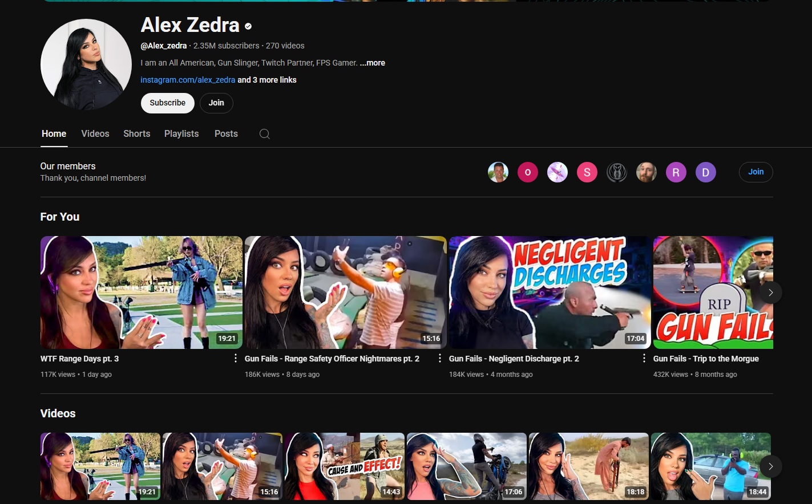Open 'Gun Fails - Trip to the Morgue' title
This screenshot has height=504, width=812.
706,359
